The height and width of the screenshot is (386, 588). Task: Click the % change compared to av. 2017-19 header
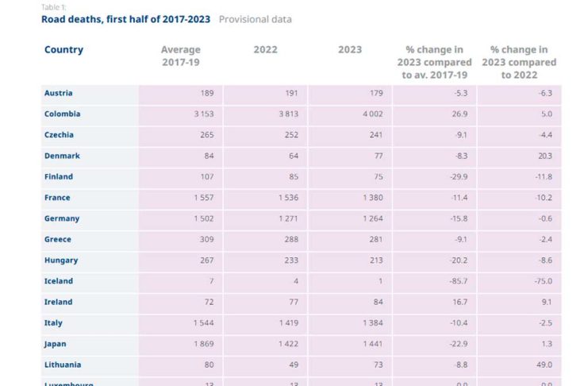click(434, 62)
